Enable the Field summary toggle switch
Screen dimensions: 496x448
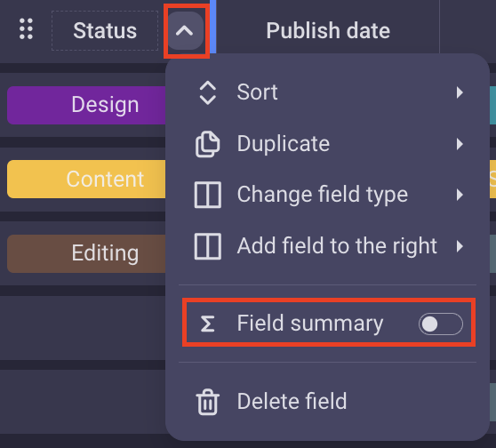coord(441,324)
